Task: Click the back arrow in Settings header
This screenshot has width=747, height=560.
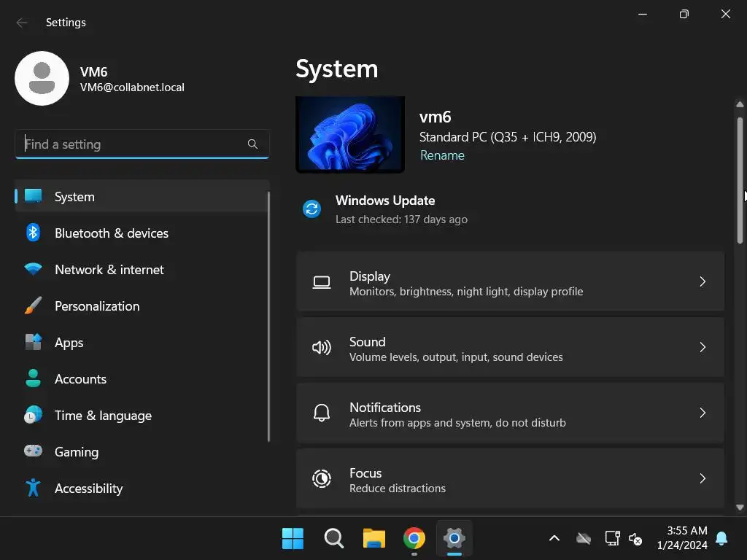Action: (21, 23)
